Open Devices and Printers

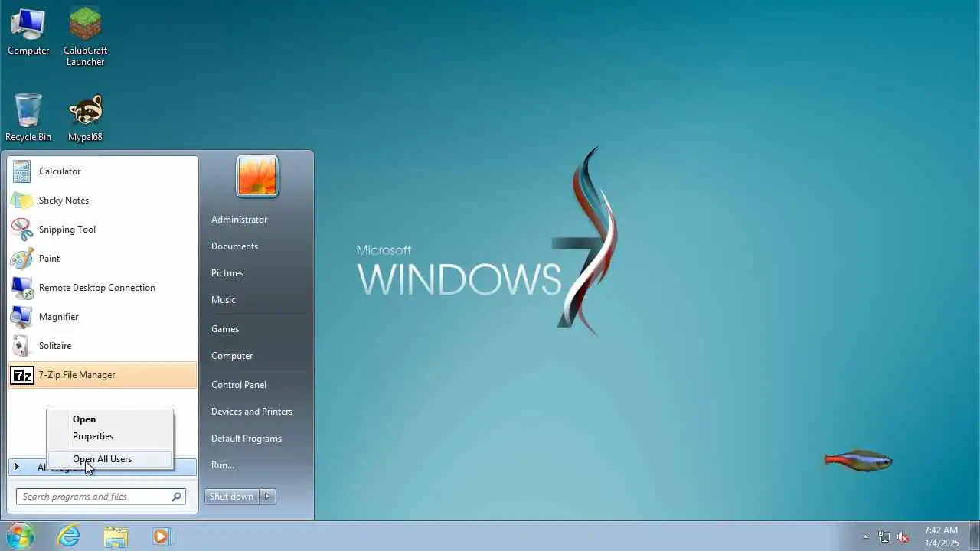pyautogui.click(x=252, y=412)
